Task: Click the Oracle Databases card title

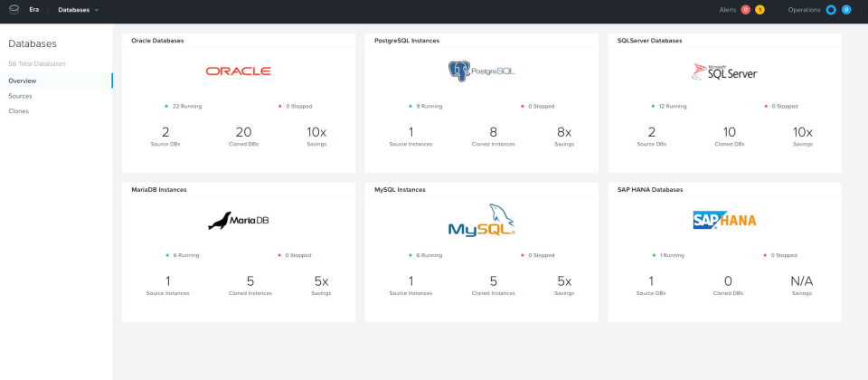Action: tap(157, 41)
